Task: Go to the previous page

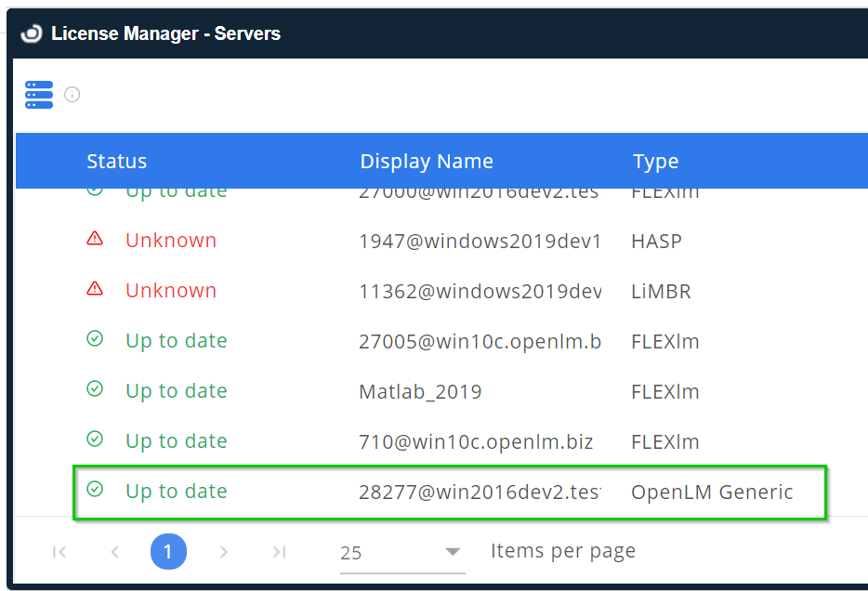Action: point(115,552)
